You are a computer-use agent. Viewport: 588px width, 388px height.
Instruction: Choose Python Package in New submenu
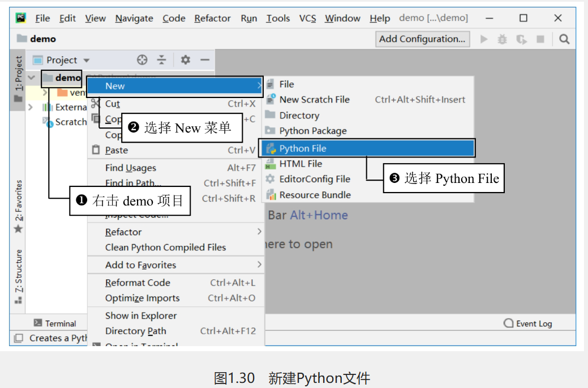[x=368, y=131]
